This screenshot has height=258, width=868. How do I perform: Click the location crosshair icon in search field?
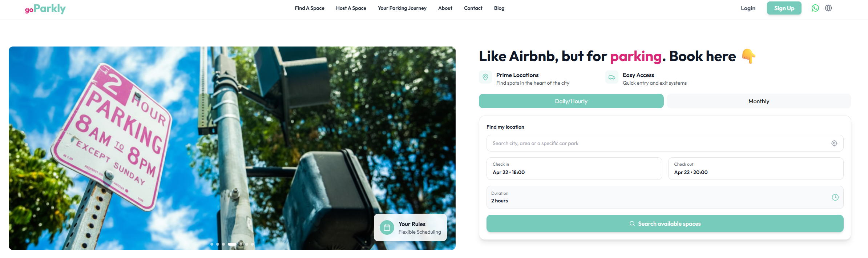click(x=834, y=143)
